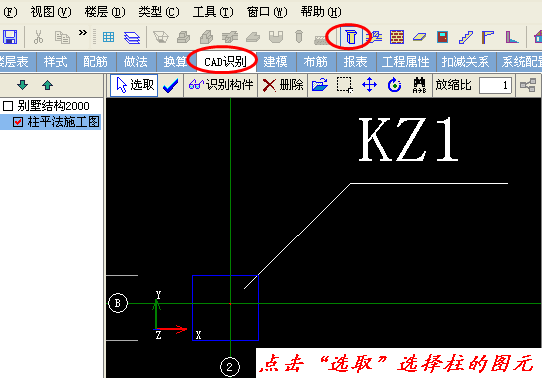Image resolution: width=542 pixels, height=378 pixels.
Task: Click the 选取 select button
Action: click(x=134, y=85)
